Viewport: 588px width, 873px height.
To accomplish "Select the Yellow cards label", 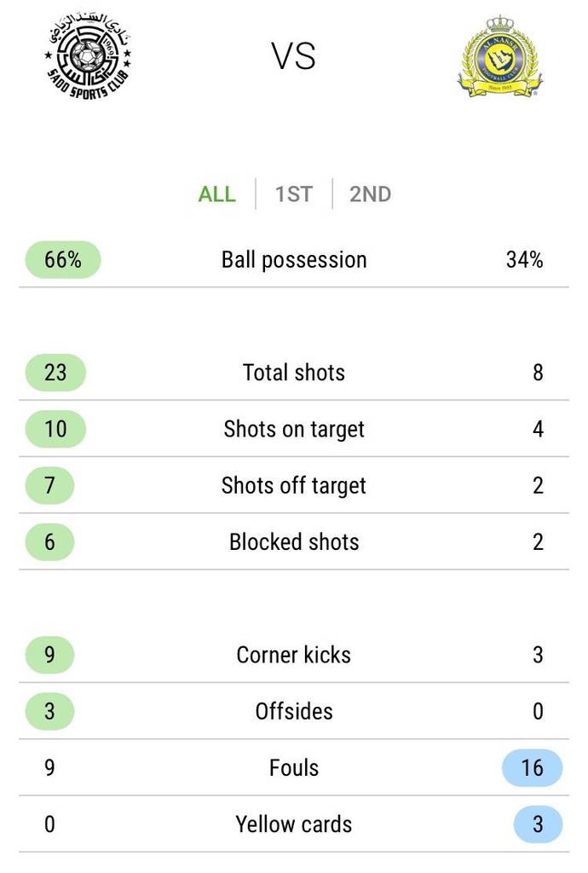I will [294, 824].
